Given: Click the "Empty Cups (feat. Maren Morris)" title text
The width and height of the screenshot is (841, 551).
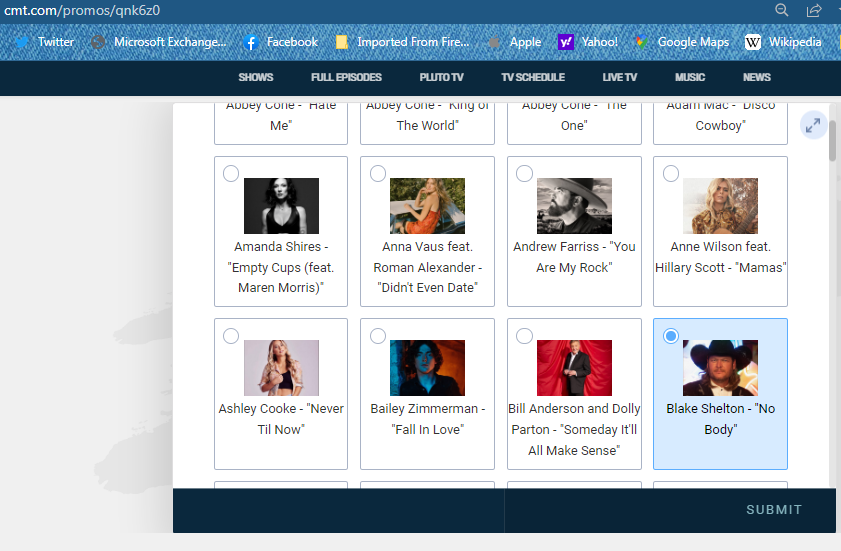Looking at the screenshot, I should [x=281, y=277].
